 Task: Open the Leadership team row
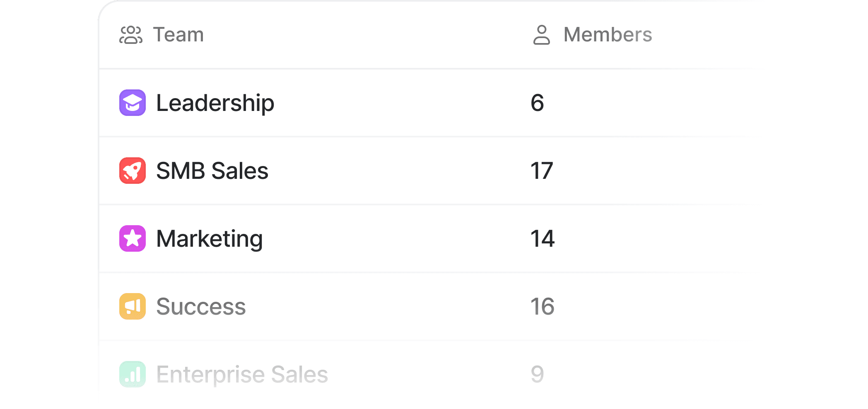click(215, 103)
